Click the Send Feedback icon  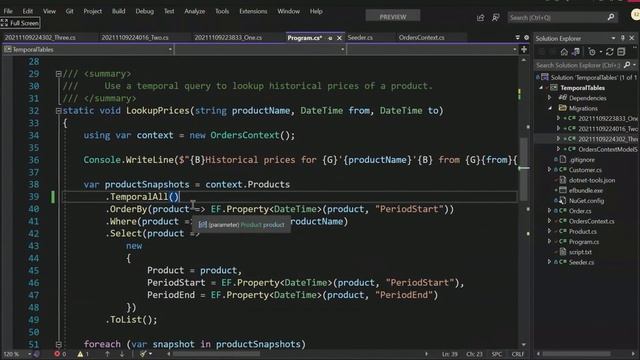pyautogui.click(x=496, y=17)
